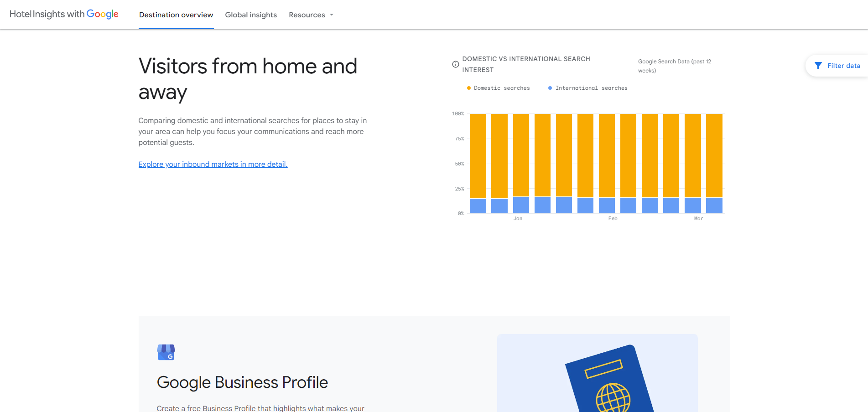This screenshot has width=868, height=412.
Task: Open the Global insights tab
Action: [x=251, y=15]
